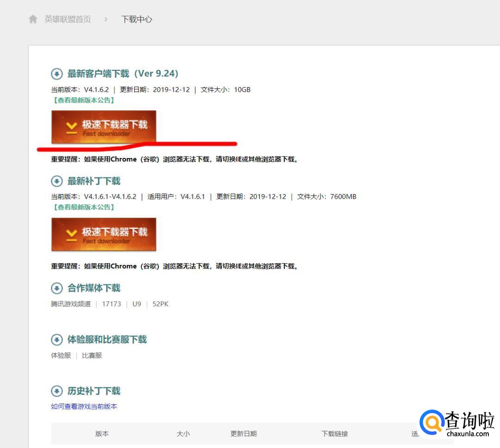This screenshot has width=500, height=448.
Task: Click the home icon in breadcrumb
Action: (x=33, y=19)
